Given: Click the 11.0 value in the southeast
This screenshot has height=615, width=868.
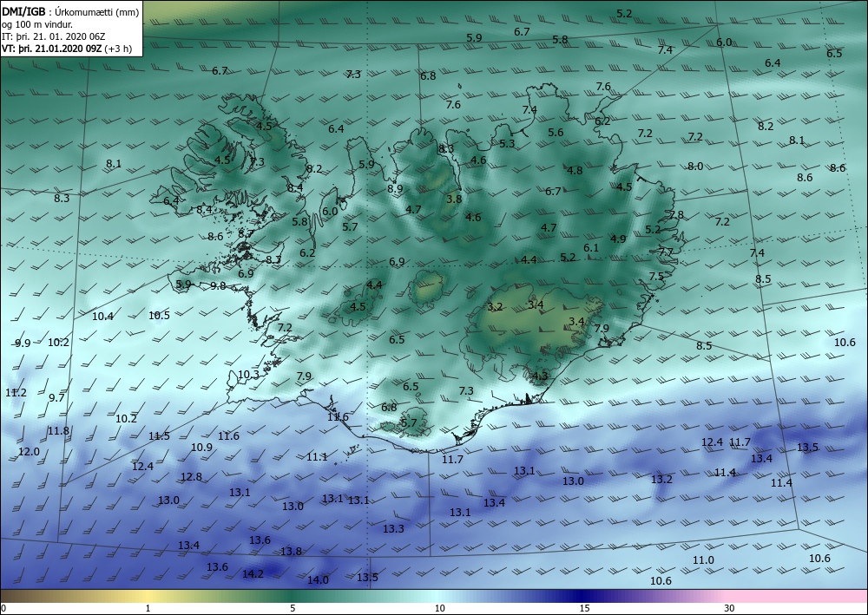Looking at the screenshot, I should pos(704,560).
